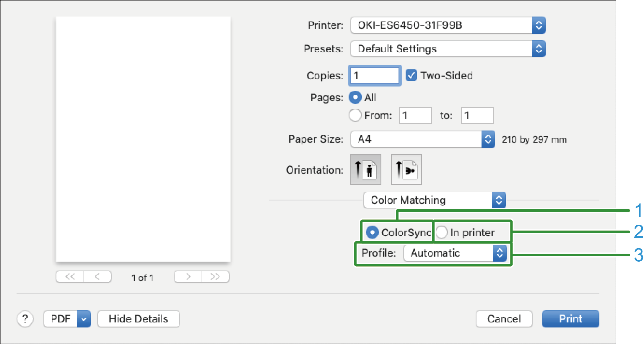Open PDF options arrow menu
644x344 pixels.
coord(84,319)
